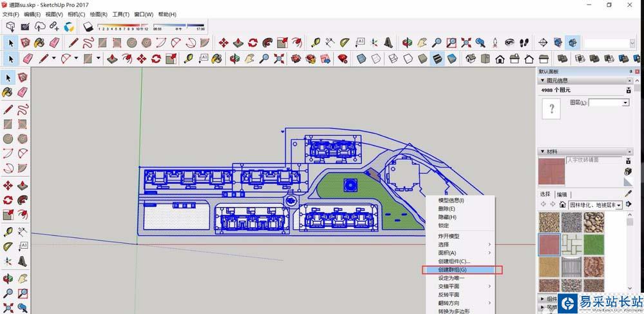The image size is (644, 314).
Task: Select the Look Around eye tool
Action: pos(509,43)
